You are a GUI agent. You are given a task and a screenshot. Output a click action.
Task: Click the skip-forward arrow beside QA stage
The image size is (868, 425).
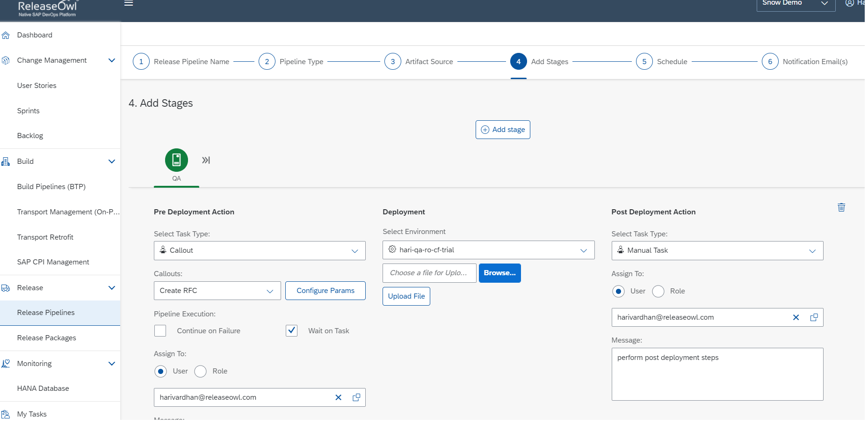click(x=206, y=160)
